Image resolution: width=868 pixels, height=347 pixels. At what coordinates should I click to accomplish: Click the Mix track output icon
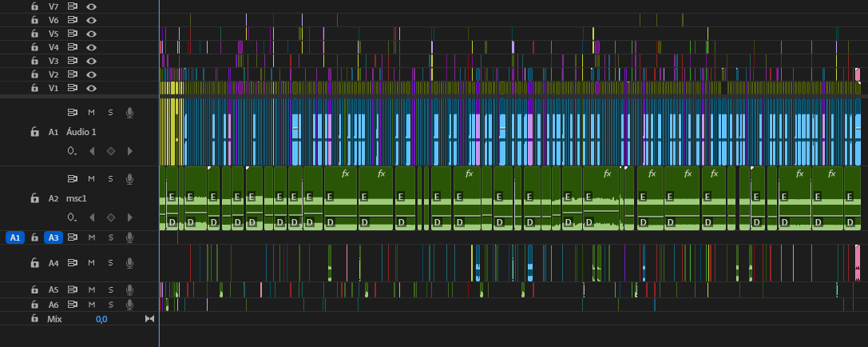pyautogui.click(x=149, y=319)
